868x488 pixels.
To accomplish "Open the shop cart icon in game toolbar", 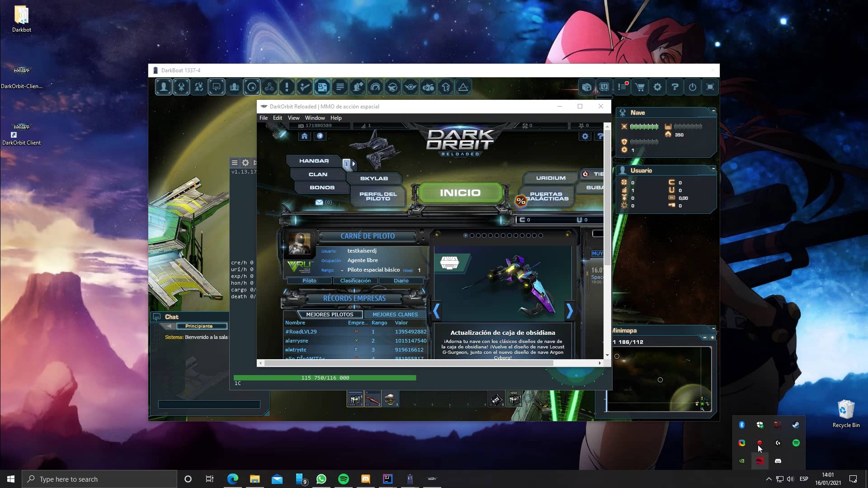I will (640, 87).
